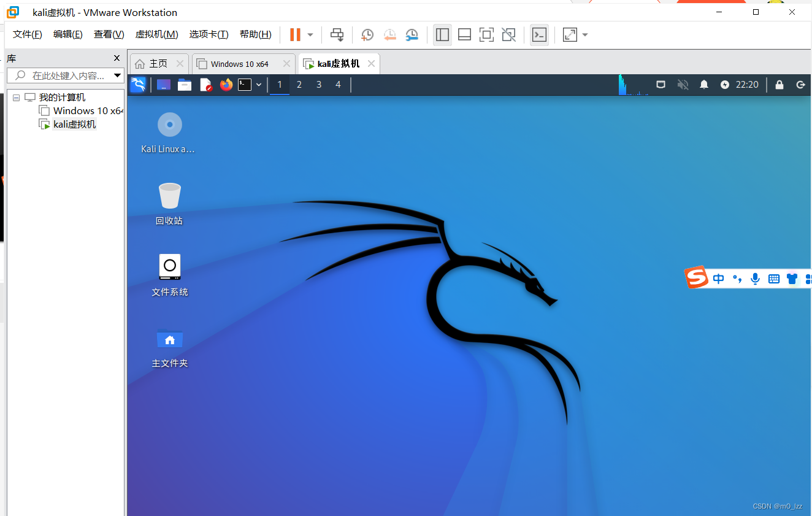Send Ctrl+Alt+Del to the virtual machine
The height and width of the screenshot is (516, 812).
337,35
